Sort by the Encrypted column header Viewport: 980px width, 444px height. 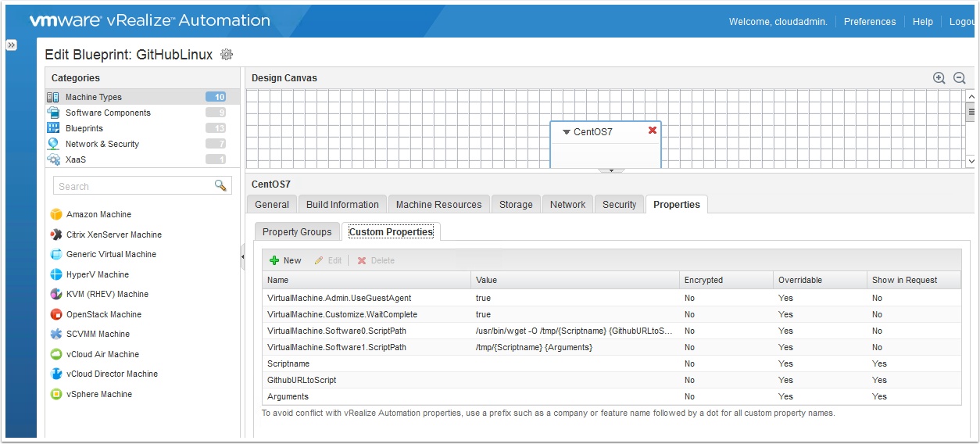tap(726, 280)
